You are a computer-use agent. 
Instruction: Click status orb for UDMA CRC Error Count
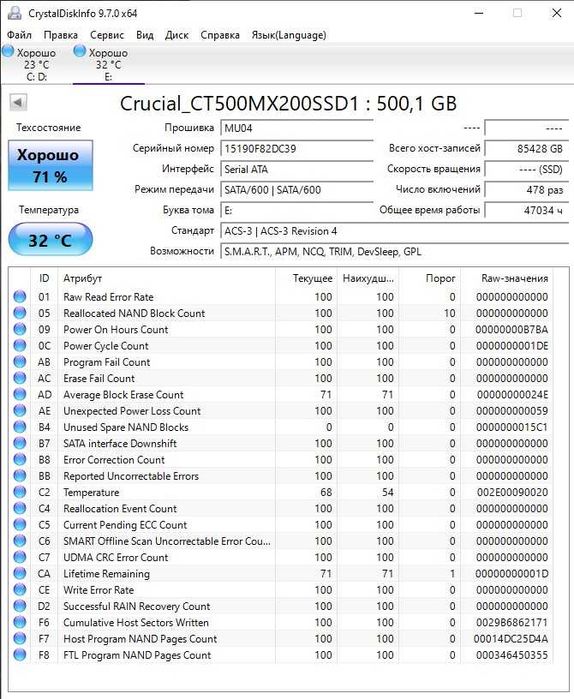pos(20,557)
